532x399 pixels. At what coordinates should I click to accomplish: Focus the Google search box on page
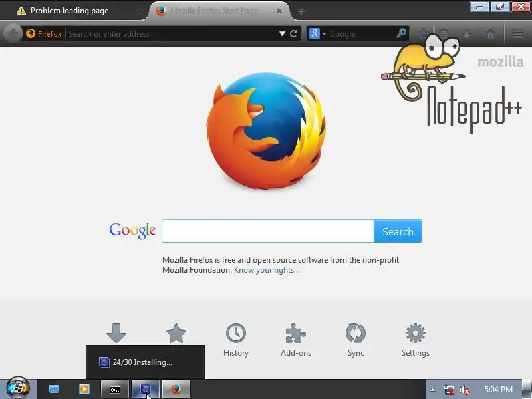click(268, 231)
